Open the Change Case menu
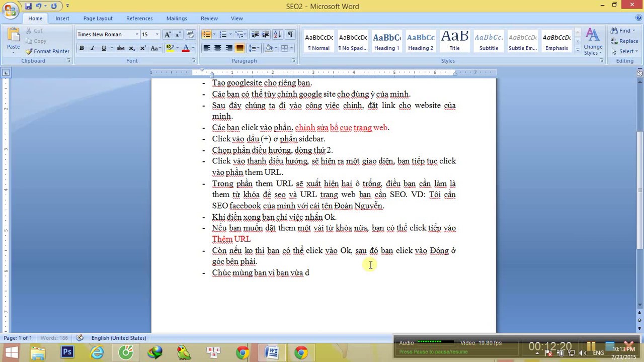The image size is (644, 362). 155,48
